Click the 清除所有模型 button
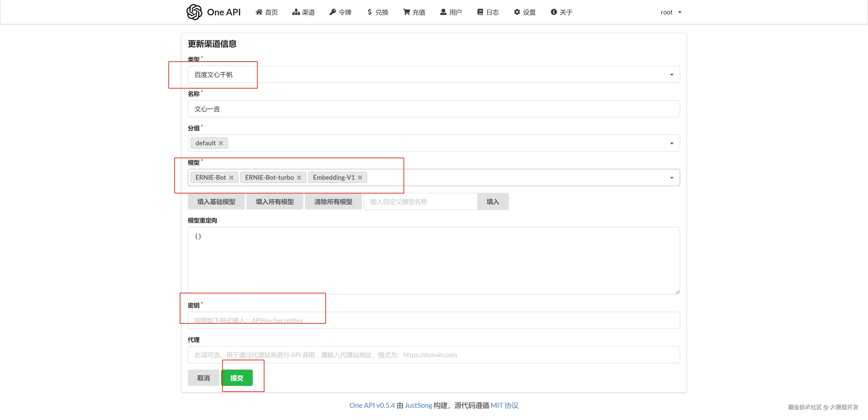Screen dimensions: 868x420 (x=333, y=202)
